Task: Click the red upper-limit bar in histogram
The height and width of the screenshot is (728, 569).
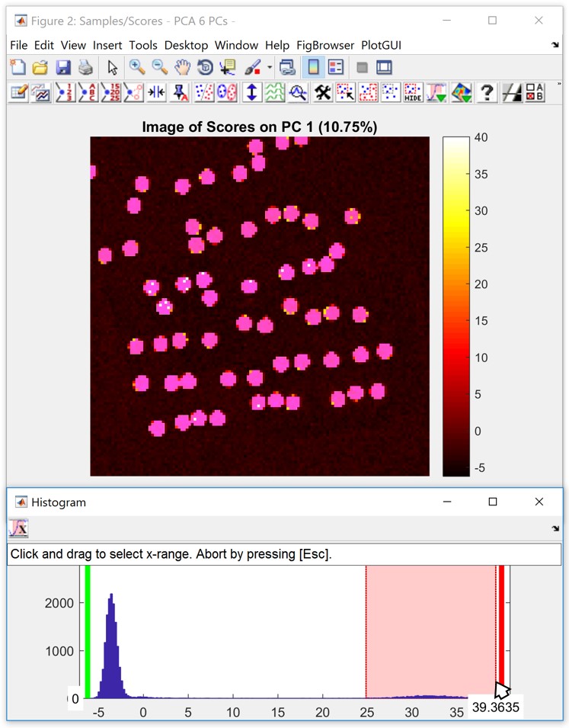Action: pos(501,625)
